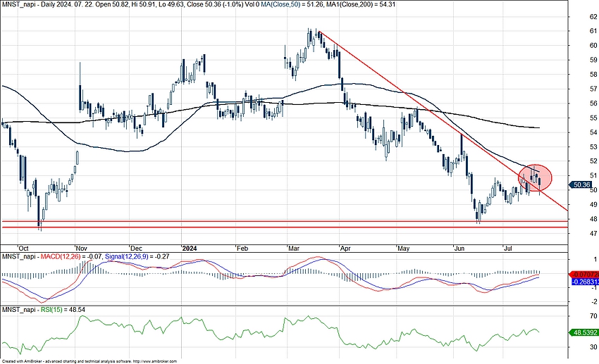Click the upper red horizontal support line

tap(282, 221)
